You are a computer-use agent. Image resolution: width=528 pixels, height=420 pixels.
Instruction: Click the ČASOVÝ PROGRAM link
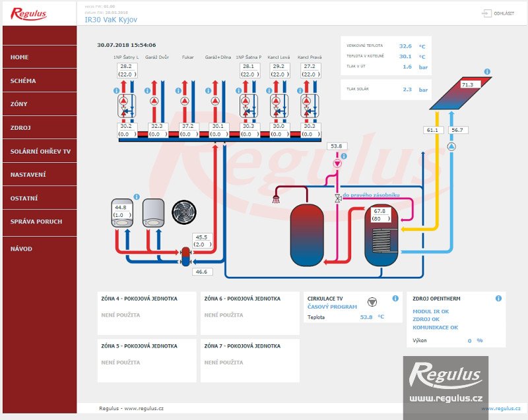332,307
